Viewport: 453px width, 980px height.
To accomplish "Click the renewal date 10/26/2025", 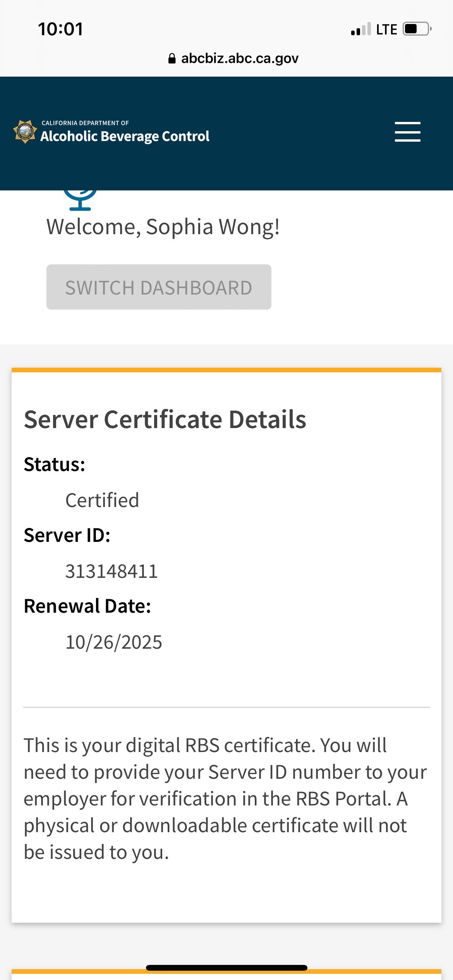I will pyautogui.click(x=114, y=642).
